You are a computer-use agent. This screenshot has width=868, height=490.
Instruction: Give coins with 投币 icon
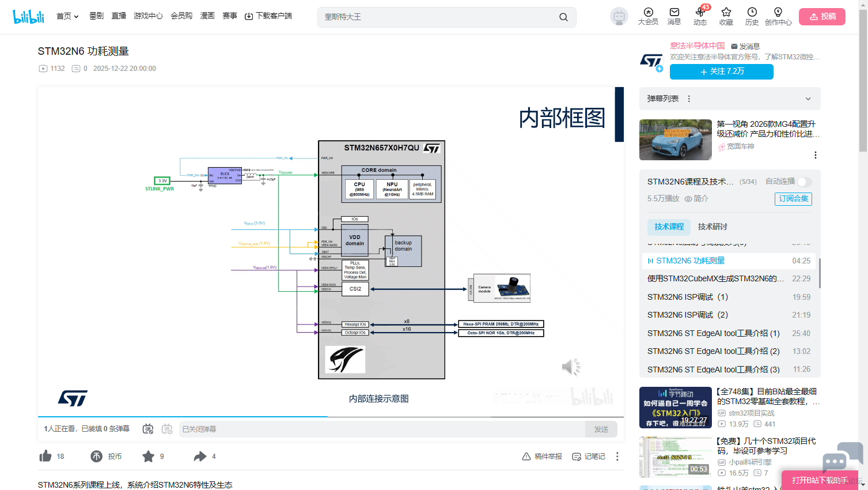click(97, 457)
